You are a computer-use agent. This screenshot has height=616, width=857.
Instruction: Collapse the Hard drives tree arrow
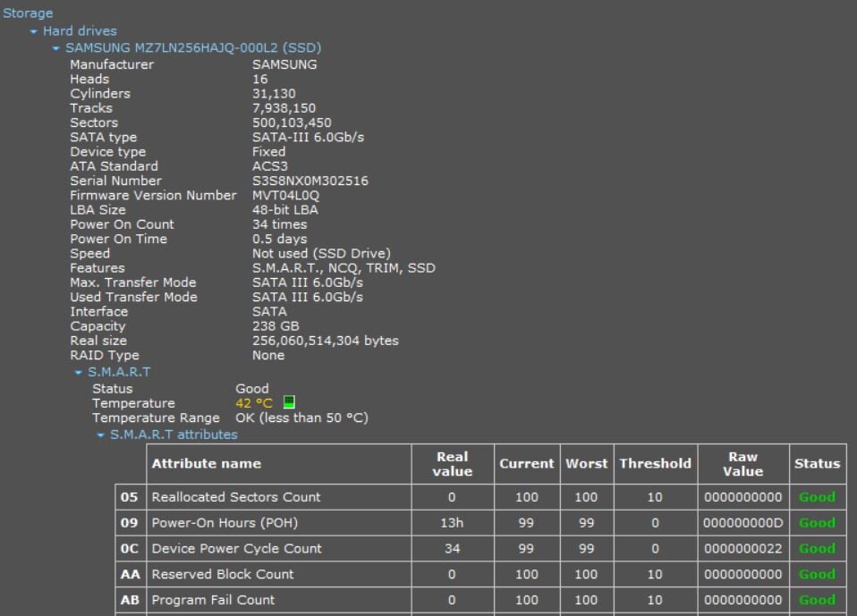tap(34, 31)
